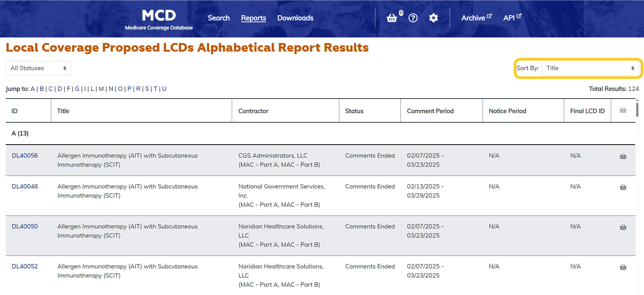Jump to letter S section
Image resolution: width=644 pixels, height=295 pixels.
pyautogui.click(x=147, y=89)
